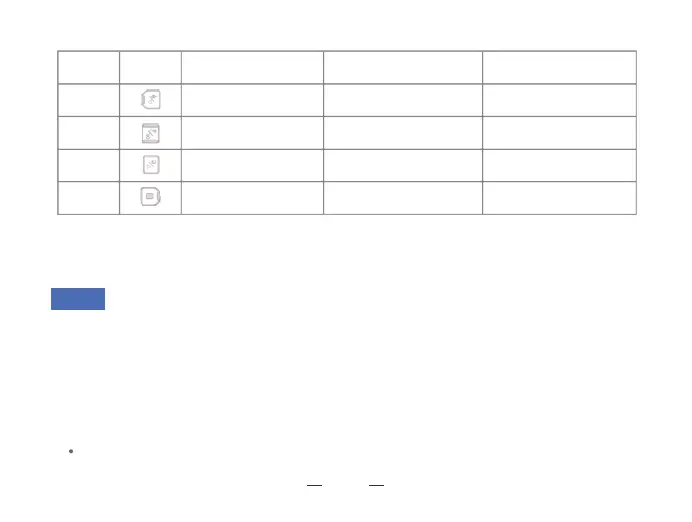Select the last column's header cell
The height and width of the screenshot is (522, 692).
coord(559,67)
